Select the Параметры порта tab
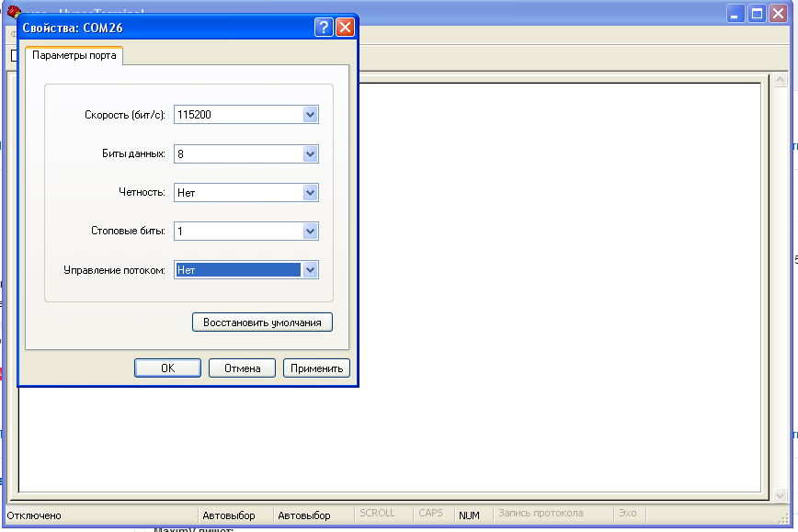This screenshot has width=798, height=532. pyautogui.click(x=74, y=55)
